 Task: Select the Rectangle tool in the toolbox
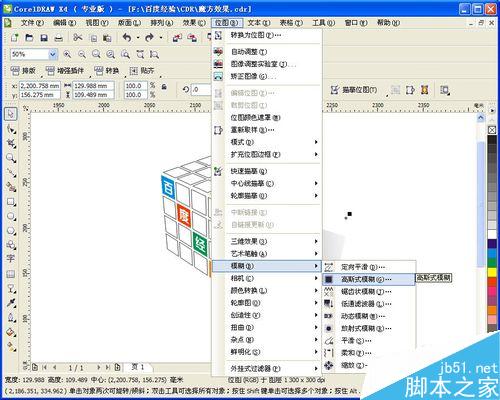click(x=11, y=202)
